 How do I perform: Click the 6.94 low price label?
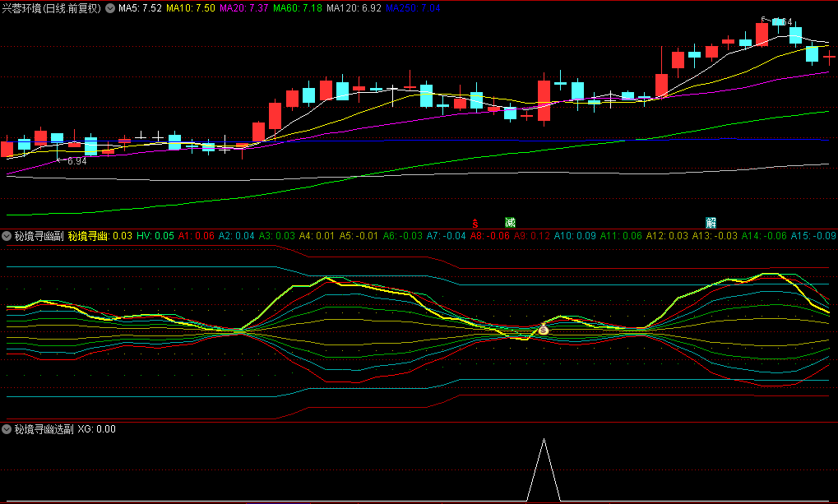[x=76, y=161]
